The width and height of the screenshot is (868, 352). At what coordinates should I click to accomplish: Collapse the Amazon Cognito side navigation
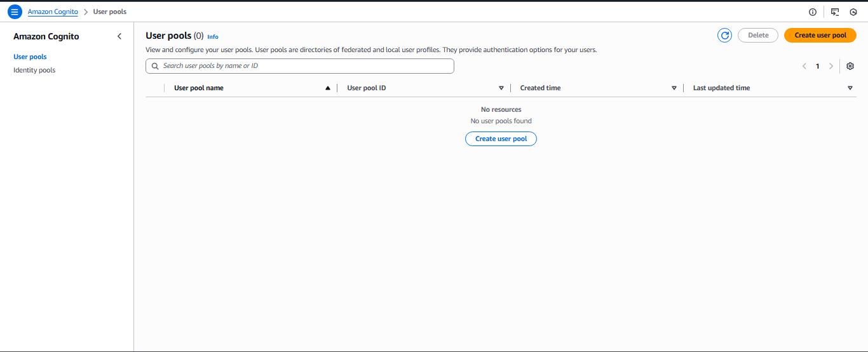pyautogui.click(x=119, y=36)
